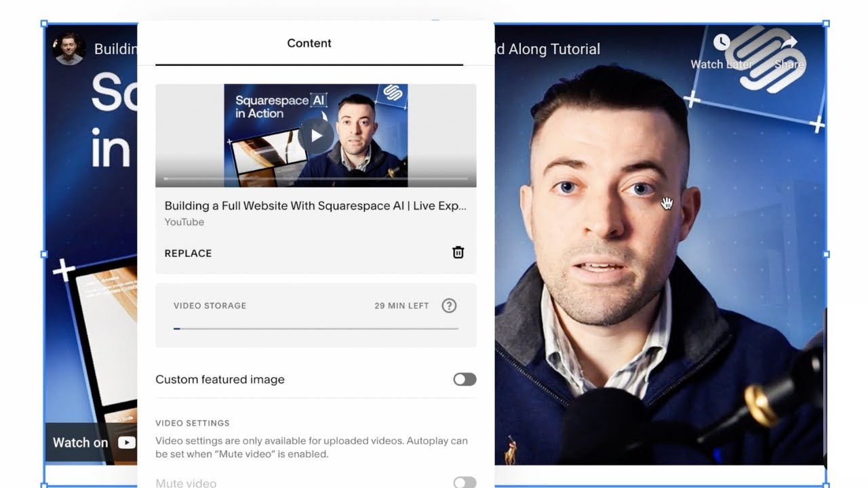Click the 29 MIN LEFT text
This screenshot has height=488, width=868.
pyautogui.click(x=401, y=306)
